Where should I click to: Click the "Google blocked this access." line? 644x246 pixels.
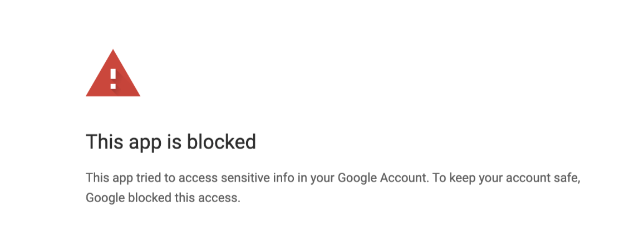click(163, 198)
